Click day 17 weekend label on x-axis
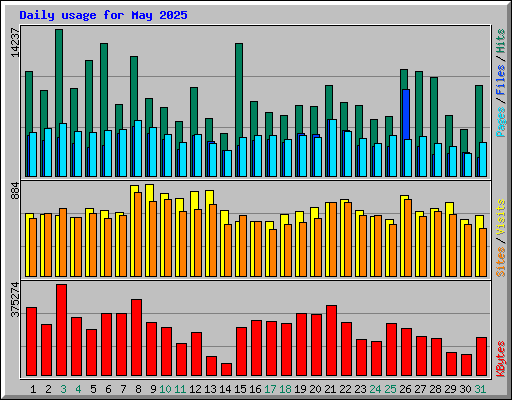This screenshot has width=512, height=400. (270, 389)
